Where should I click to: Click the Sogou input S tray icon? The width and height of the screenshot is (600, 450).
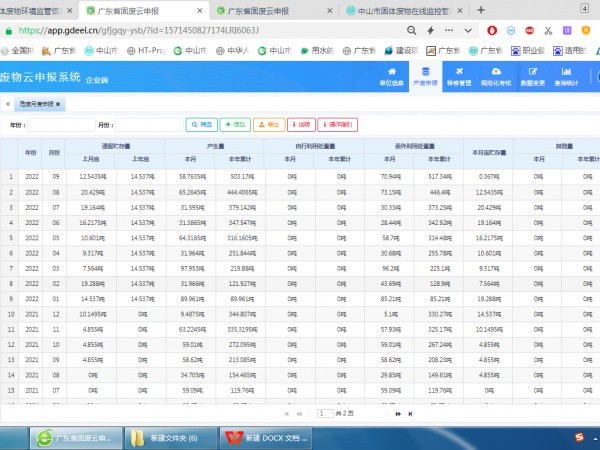point(579,437)
